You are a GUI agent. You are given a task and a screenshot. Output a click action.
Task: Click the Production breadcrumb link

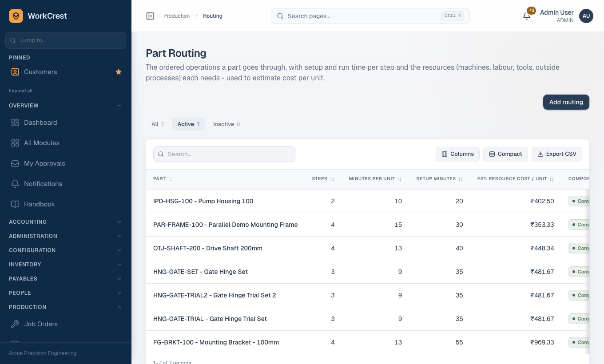click(x=176, y=16)
